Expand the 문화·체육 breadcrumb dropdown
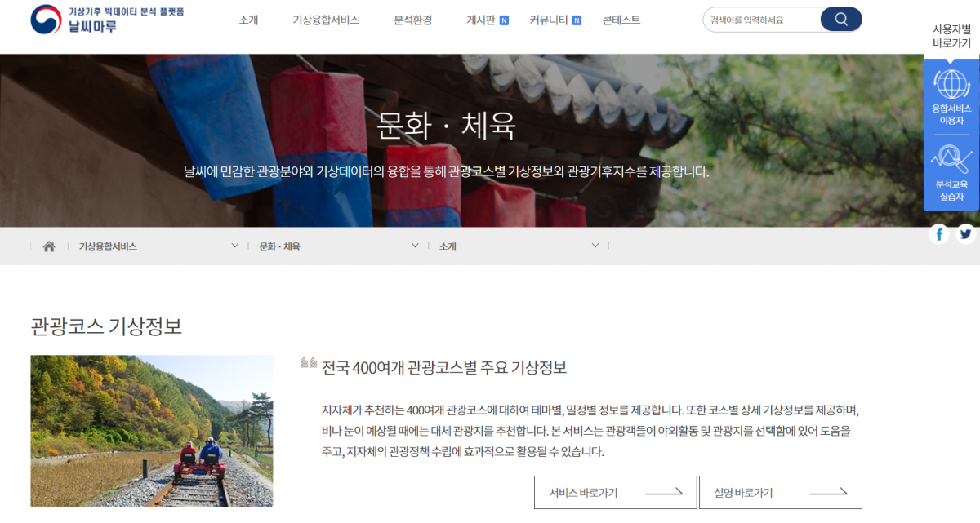 (415, 245)
